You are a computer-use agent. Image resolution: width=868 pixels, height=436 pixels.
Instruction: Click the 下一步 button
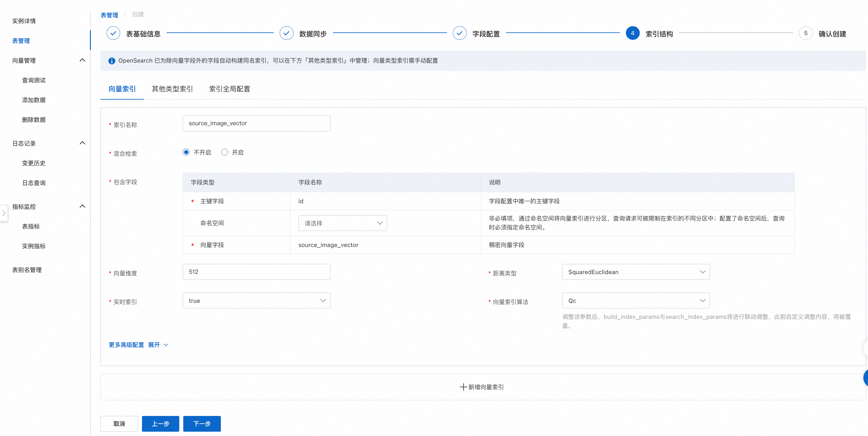click(x=202, y=424)
